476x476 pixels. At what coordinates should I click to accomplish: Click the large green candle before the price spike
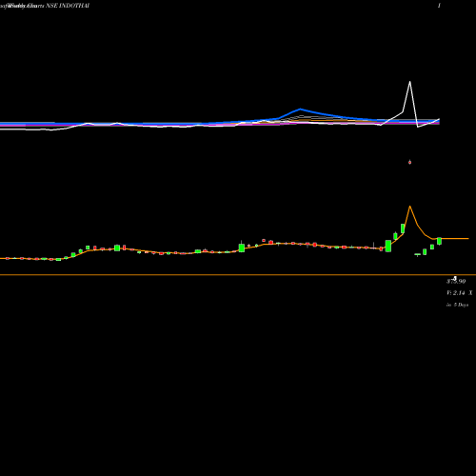pos(388,246)
